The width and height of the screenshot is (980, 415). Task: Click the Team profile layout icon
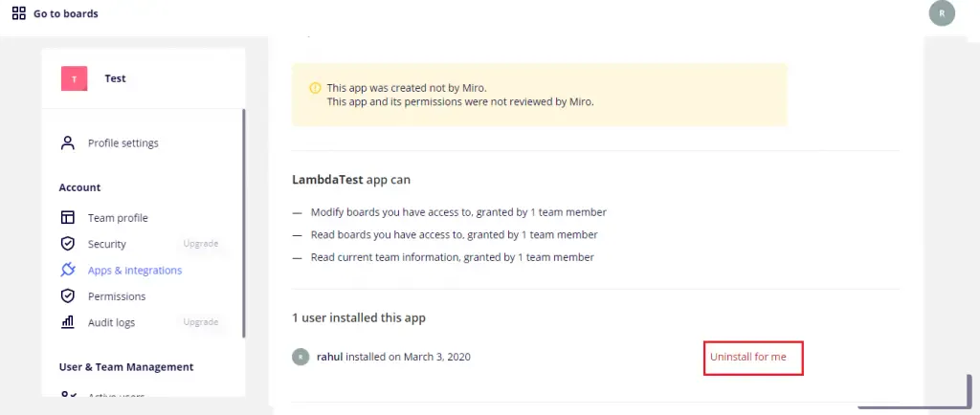click(x=67, y=218)
